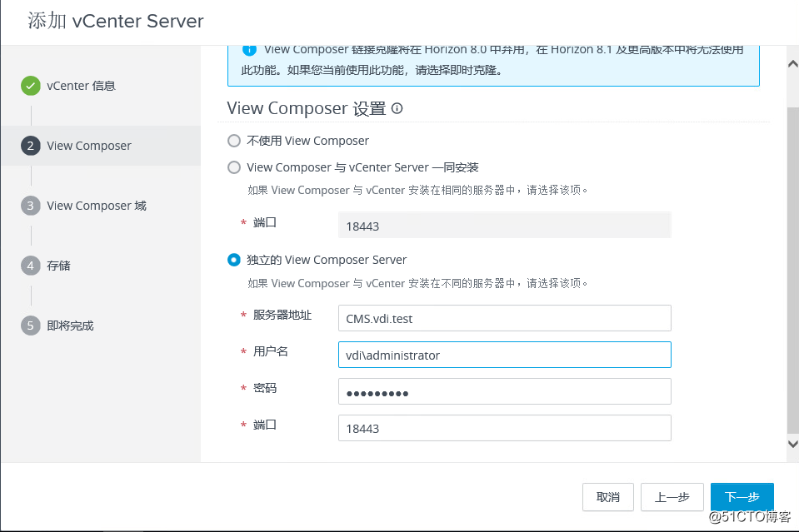Viewport: 799px width, 532px height.
Task: Focus the standalone server 端口 field below 密码
Action: point(504,428)
